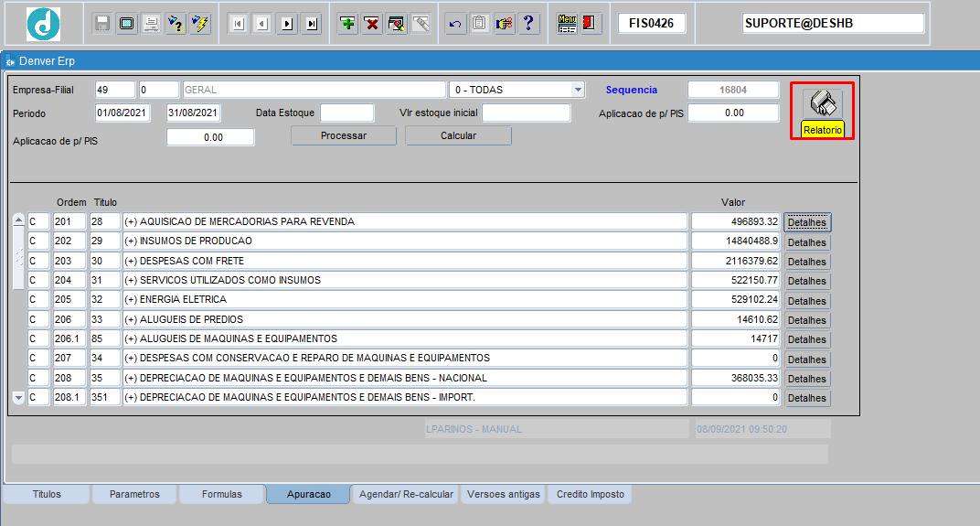The image size is (980, 526).
Task: Click the blue question mark help icon
Action: (x=528, y=24)
